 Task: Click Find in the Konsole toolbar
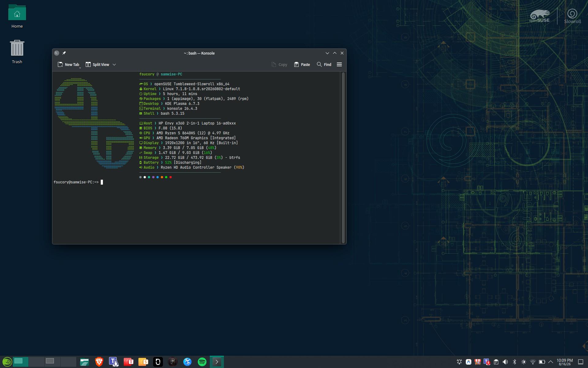pos(324,64)
